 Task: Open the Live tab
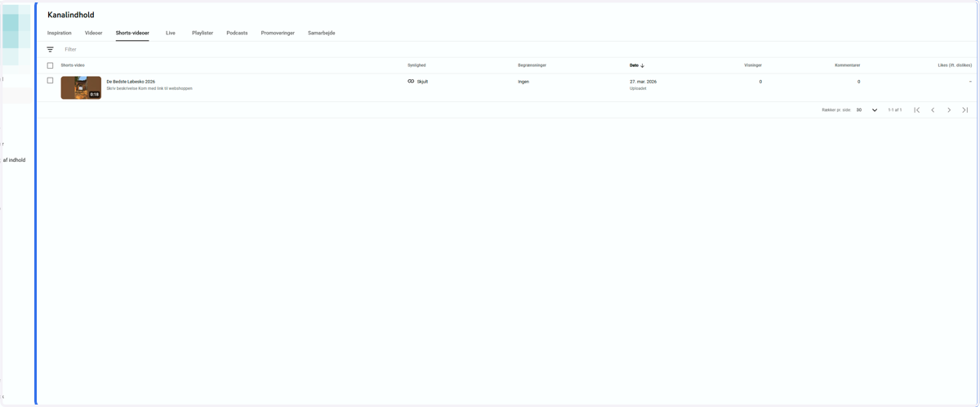(x=171, y=33)
